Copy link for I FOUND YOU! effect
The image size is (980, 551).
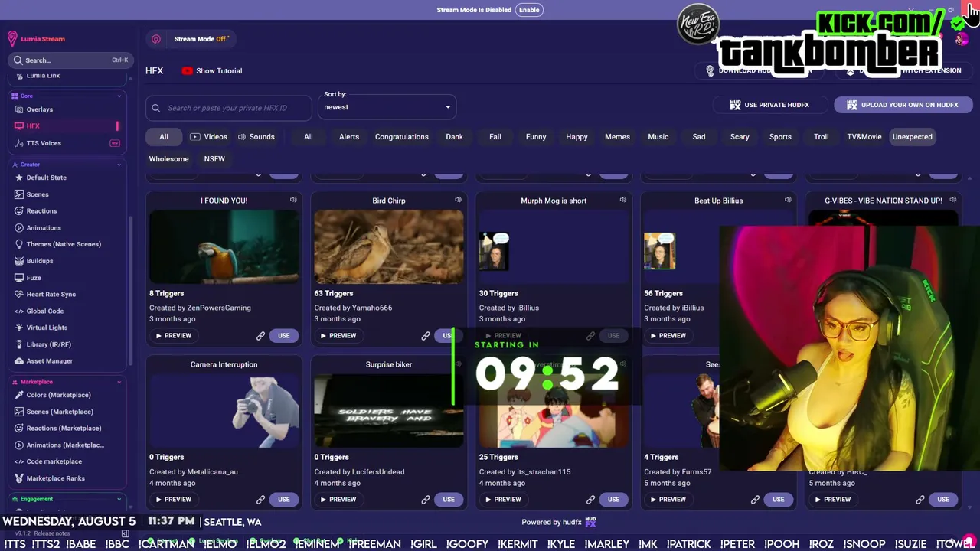click(x=260, y=336)
